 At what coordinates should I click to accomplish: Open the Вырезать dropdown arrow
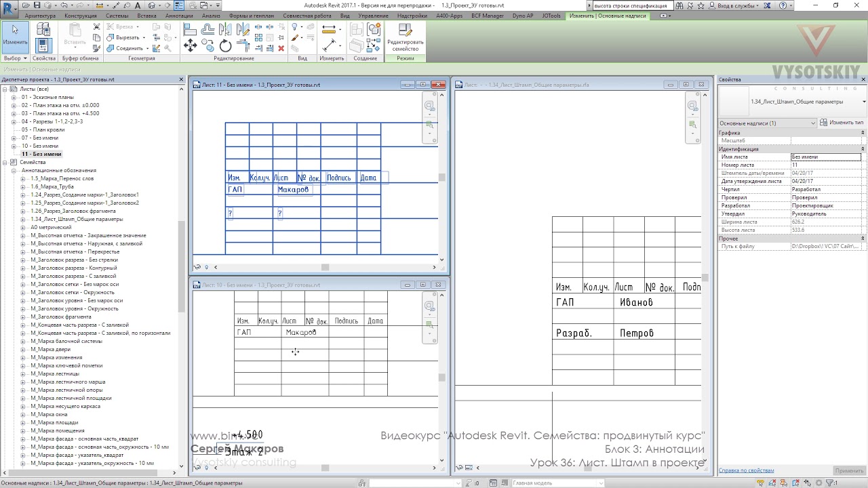144,38
